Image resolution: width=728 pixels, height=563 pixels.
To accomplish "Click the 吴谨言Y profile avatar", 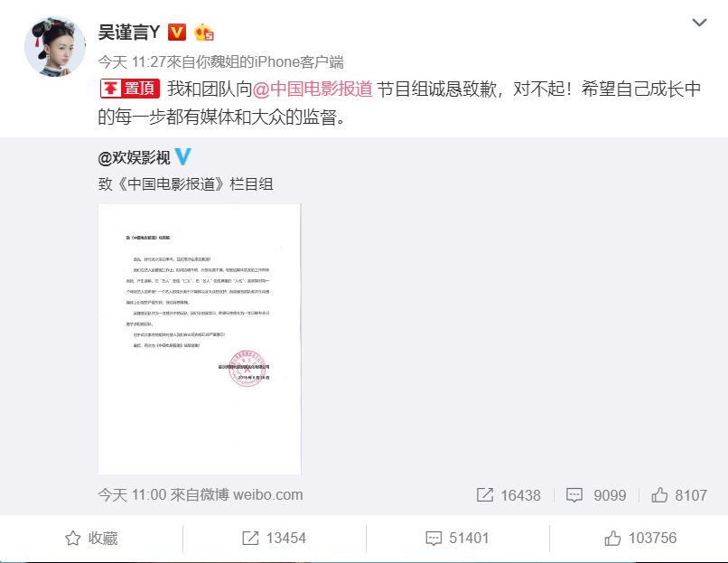I will coord(55,46).
